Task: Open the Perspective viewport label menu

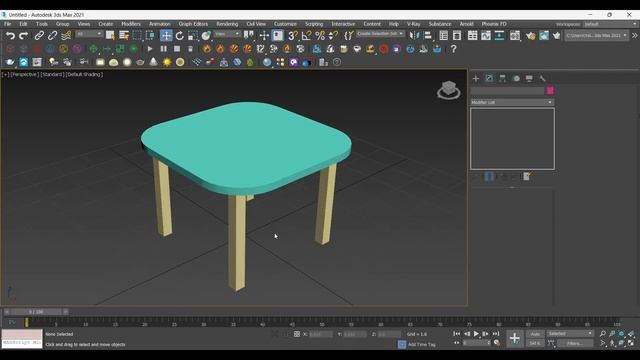Action: 24,75
